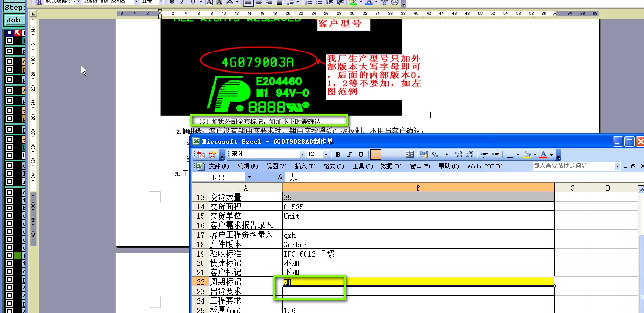Open the Name Box dropdown next to B22

[249, 177]
